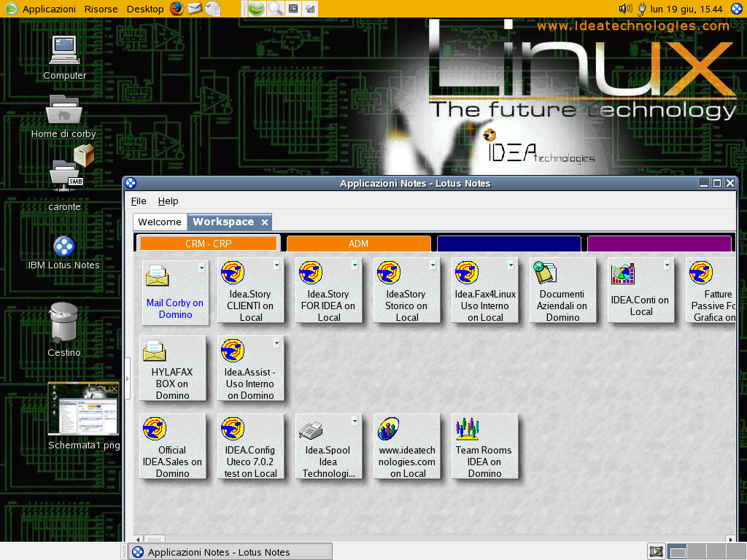Open IDEA.Config Uteco 7.0.2 test tile
Screen dimensions: 747x560
251,447
